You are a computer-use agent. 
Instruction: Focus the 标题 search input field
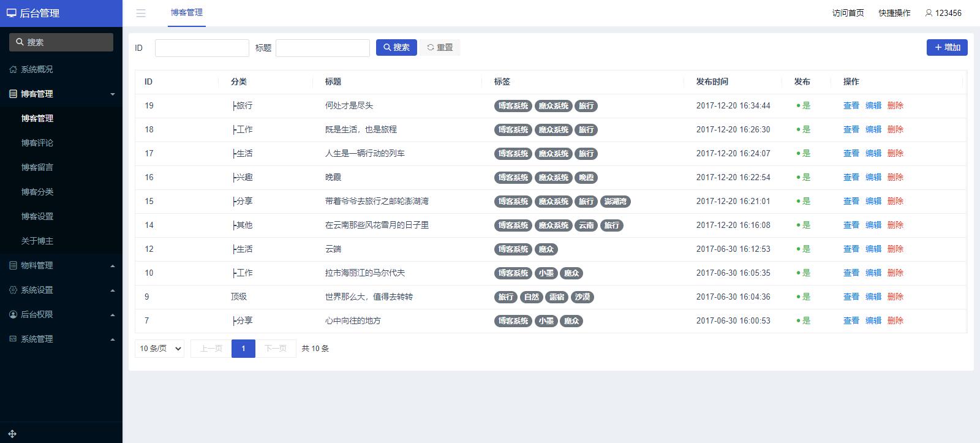[x=322, y=48]
